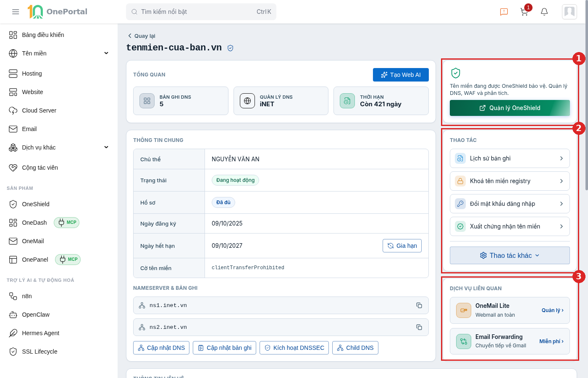Open SSL Lifecycle in sidebar
The height and width of the screenshot is (378, 588).
click(x=59, y=352)
